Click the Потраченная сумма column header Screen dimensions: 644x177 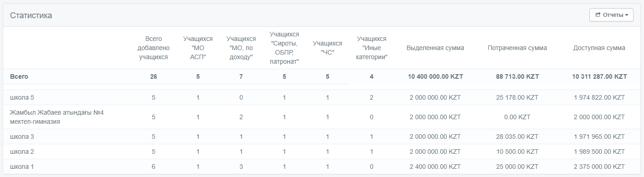pyautogui.click(x=517, y=48)
